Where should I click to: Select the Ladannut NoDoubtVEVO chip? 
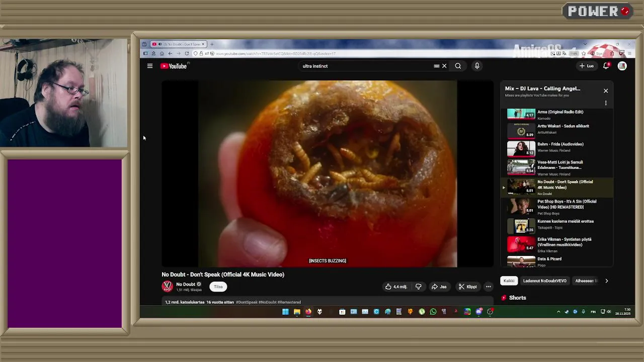point(544,281)
